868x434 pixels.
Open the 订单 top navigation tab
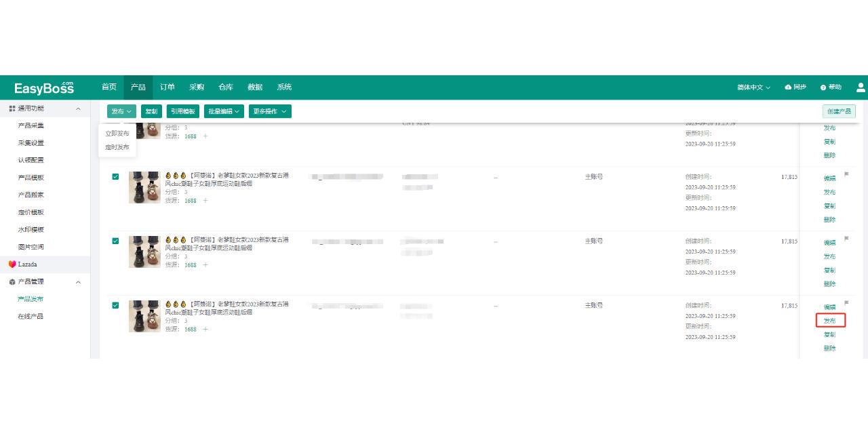tap(167, 87)
